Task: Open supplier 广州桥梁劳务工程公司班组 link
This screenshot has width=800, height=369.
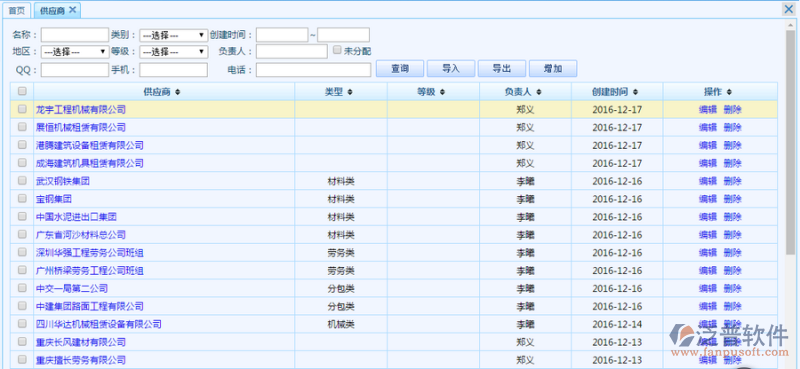Action: tap(90, 270)
